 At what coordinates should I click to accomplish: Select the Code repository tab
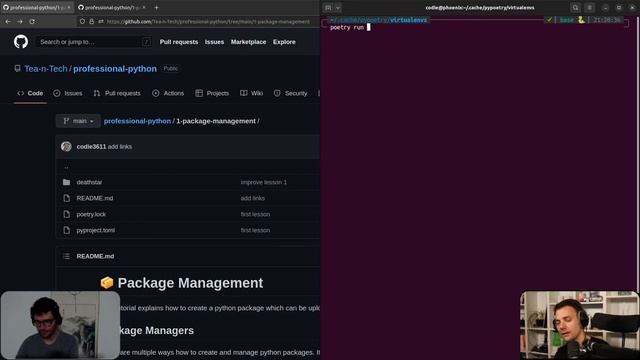click(x=30, y=93)
